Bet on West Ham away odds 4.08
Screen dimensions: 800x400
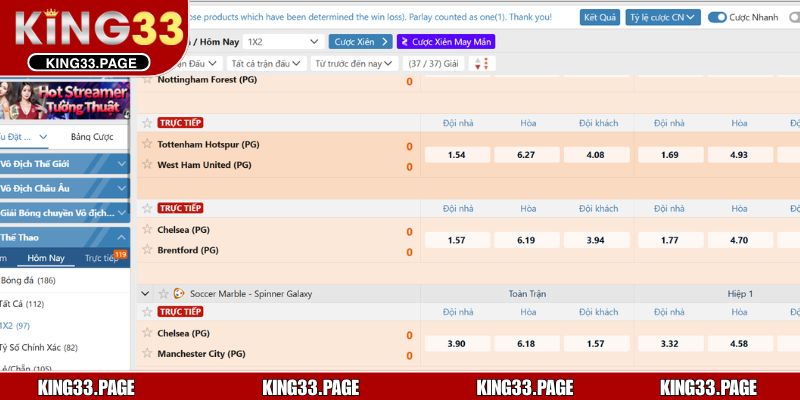(596, 155)
